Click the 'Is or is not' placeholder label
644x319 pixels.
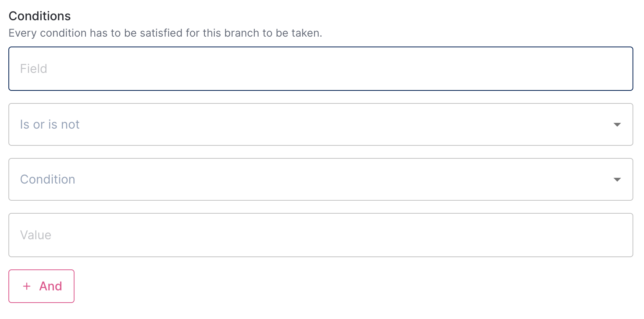click(x=50, y=124)
